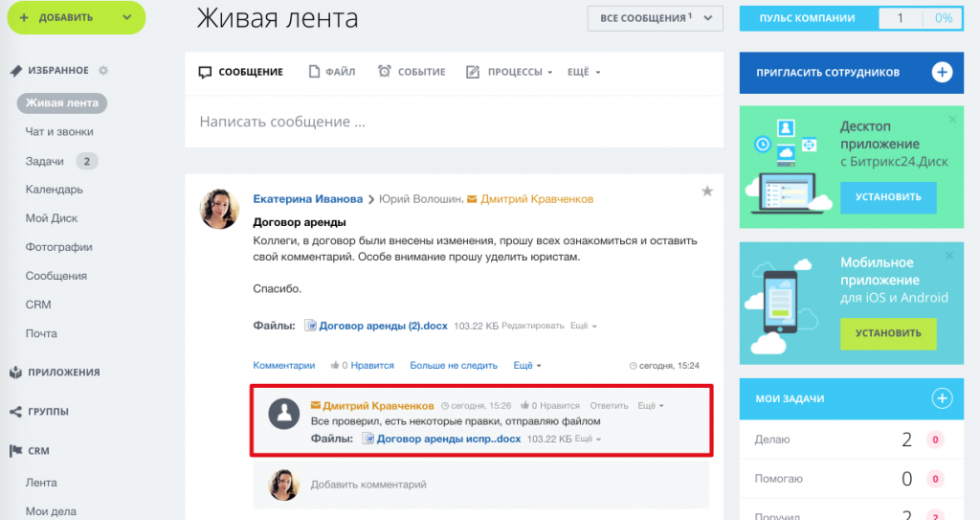Click the Пульс компании button
The image size is (980, 520).
pyautogui.click(x=808, y=18)
